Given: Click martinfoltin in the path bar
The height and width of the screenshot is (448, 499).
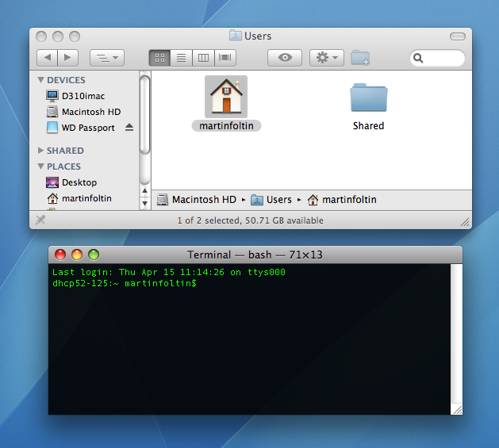Looking at the screenshot, I should pyautogui.click(x=342, y=200).
